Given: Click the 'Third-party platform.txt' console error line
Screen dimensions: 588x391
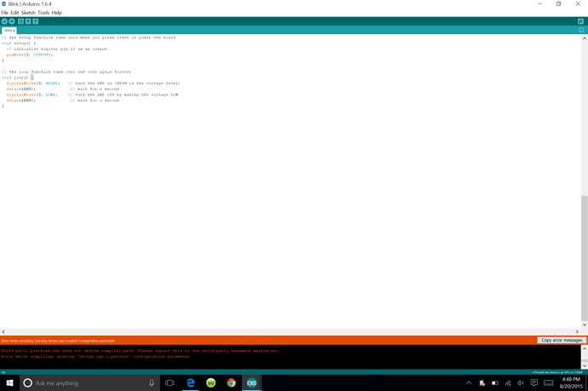Looking at the screenshot, I should [x=141, y=351].
